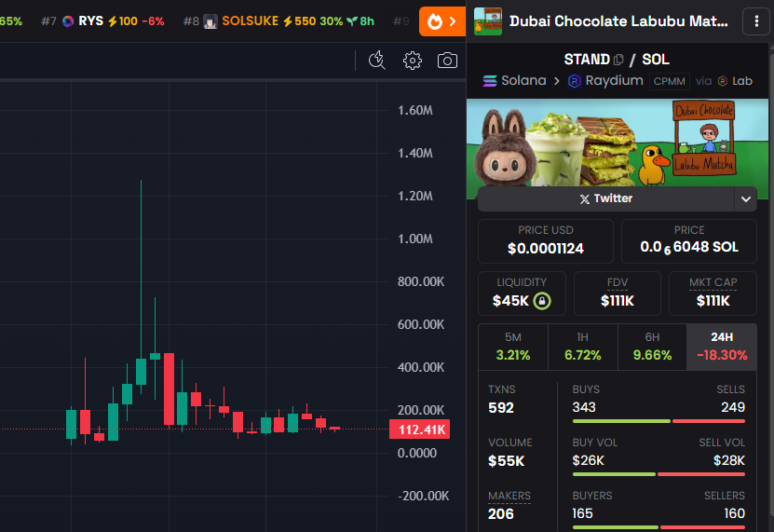Image resolution: width=774 pixels, height=532 pixels.
Task: Click the 1.60M price axis label
Action: coord(415,110)
